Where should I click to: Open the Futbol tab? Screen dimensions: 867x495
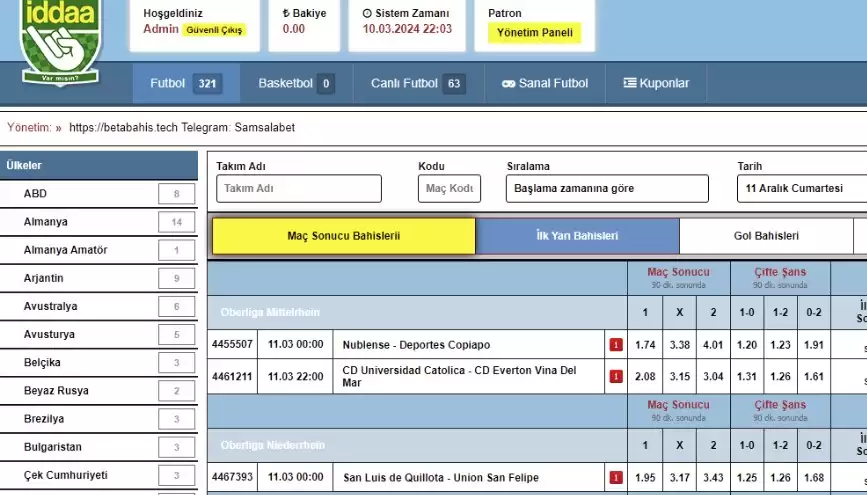[186, 84]
